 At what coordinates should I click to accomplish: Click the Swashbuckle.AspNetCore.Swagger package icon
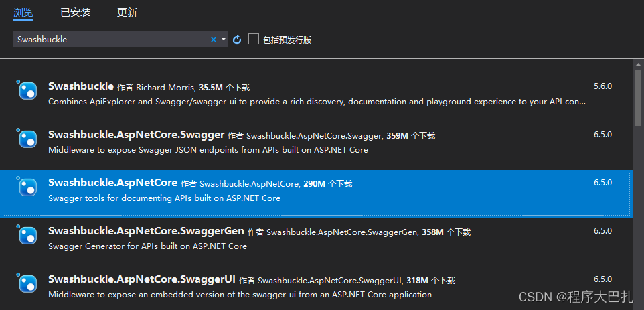[28, 139]
